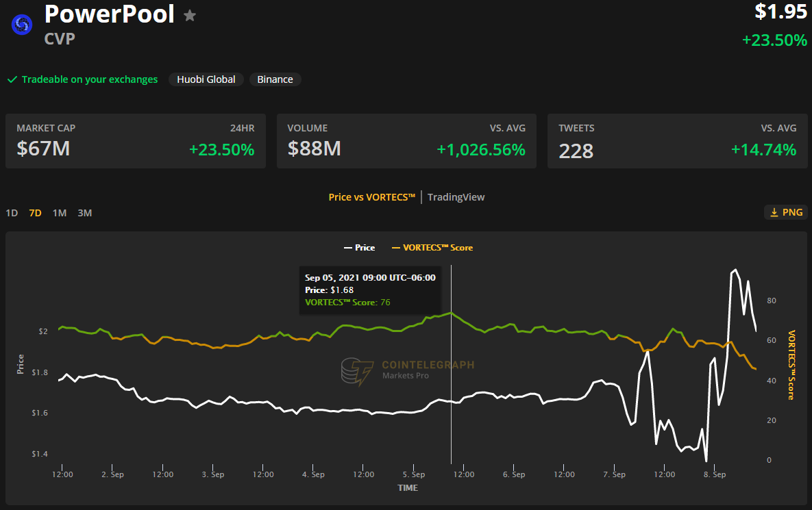Screen dimensions: 812x510
Task: Click the PowerPool CVP logo icon
Action: tap(21, 25)
